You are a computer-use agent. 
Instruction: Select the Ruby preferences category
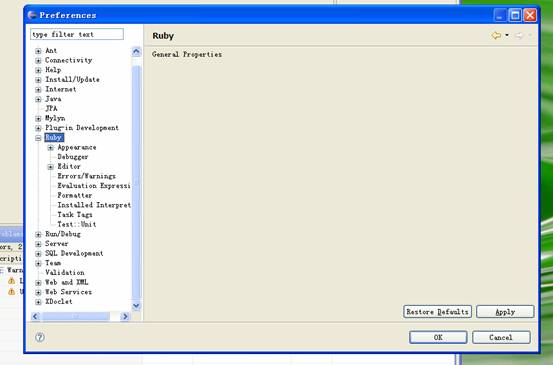[x=54, y=138]
